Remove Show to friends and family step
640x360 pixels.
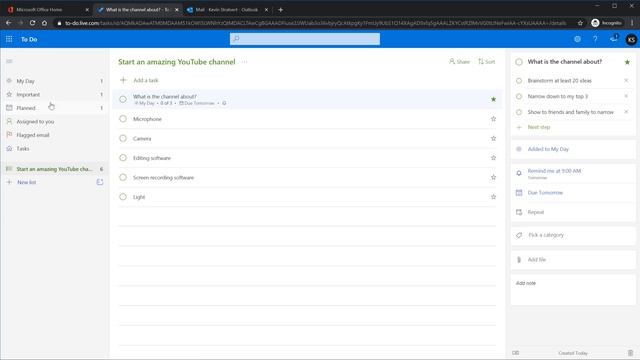pyautogui.click(x=626, y=111)
